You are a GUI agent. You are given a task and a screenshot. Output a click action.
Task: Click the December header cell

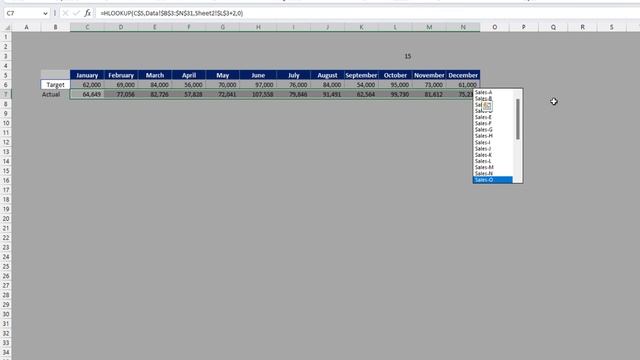463,75
